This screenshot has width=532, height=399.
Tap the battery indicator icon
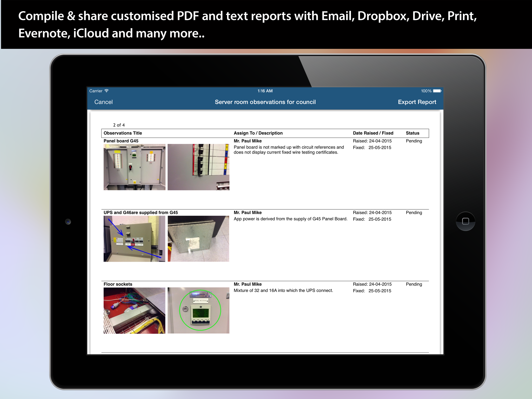437,91
